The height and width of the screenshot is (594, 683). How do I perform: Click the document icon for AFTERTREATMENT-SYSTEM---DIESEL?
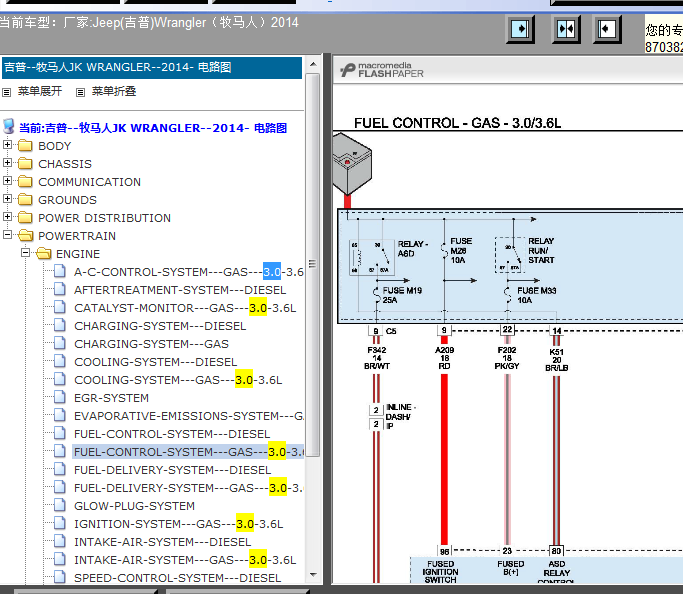point(60,289)
